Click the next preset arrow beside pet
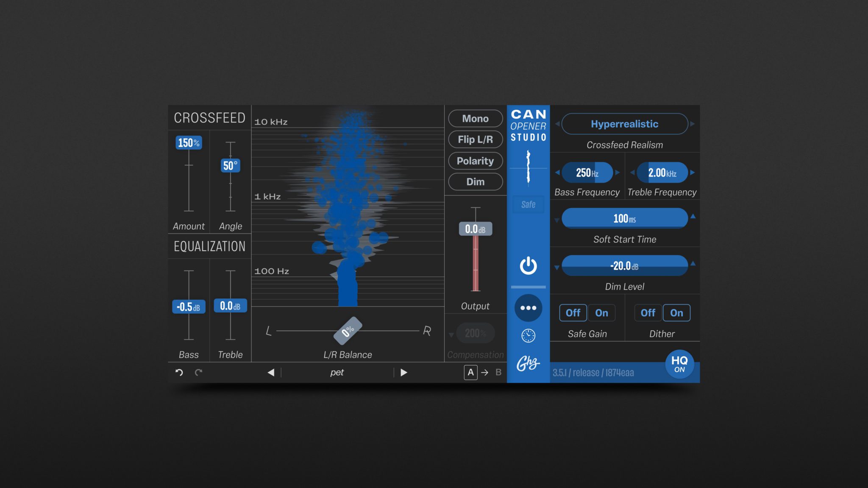The image size is (868, 488). (403, 372)
